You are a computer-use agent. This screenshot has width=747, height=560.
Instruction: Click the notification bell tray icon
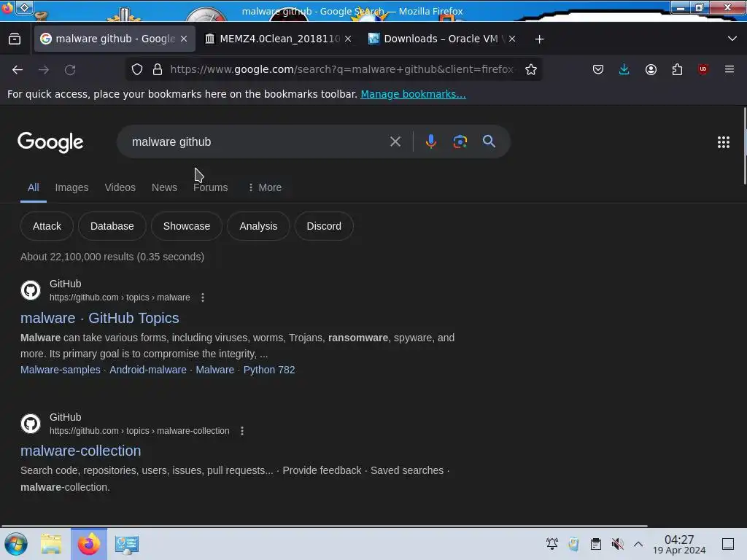click(x=552, y=544)
